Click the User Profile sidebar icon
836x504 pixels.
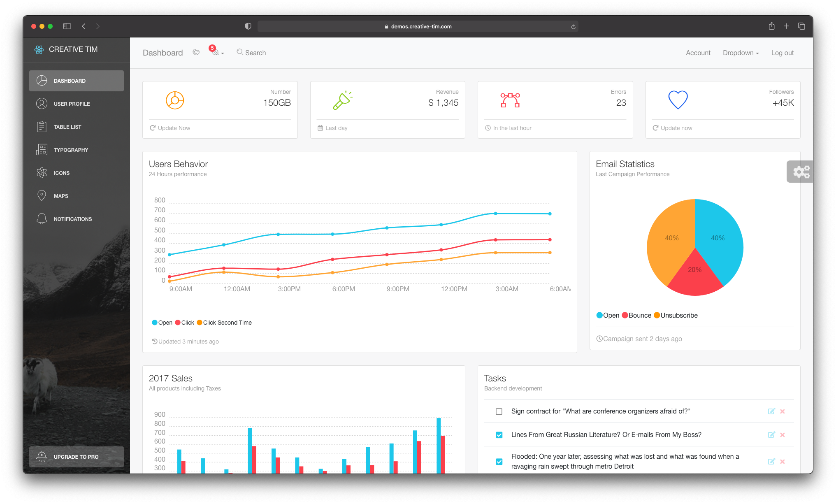[x=41, y=103]
